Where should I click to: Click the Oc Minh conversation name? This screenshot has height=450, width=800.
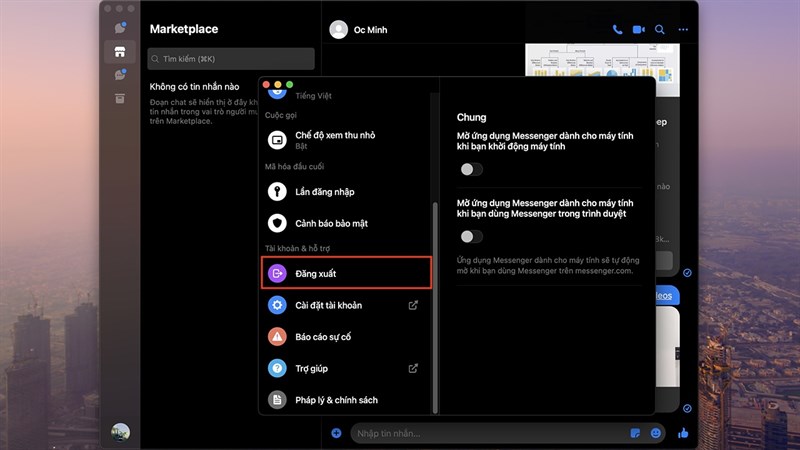click(x=370, y=30)
